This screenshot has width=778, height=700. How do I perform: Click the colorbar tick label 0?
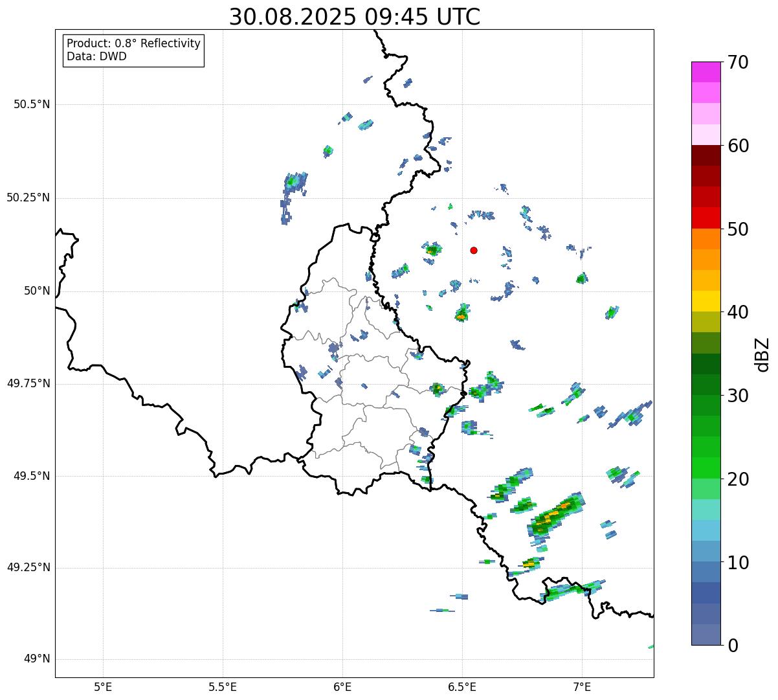[733, 646]
